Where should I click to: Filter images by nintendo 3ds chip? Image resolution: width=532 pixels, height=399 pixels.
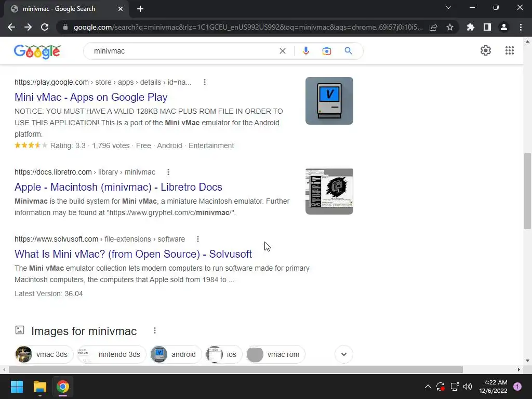[111, 354]
